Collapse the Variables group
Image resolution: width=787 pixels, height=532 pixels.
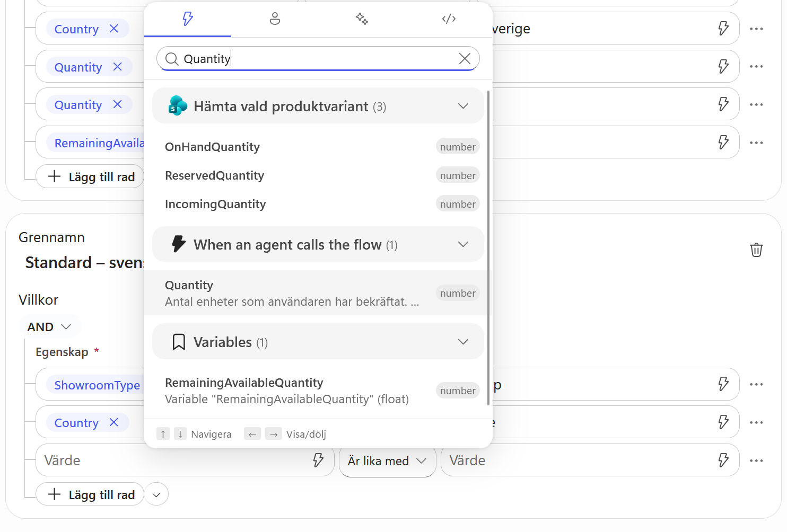tap(463, 342)
